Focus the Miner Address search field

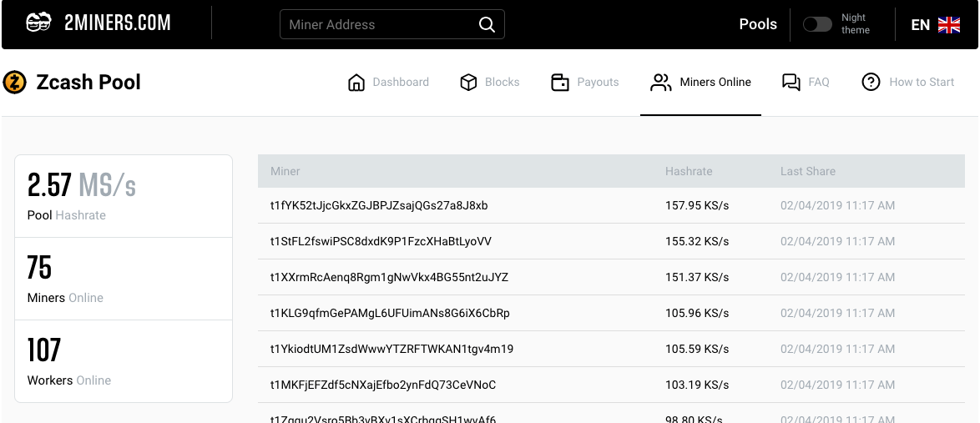click(x=380, y=25)
